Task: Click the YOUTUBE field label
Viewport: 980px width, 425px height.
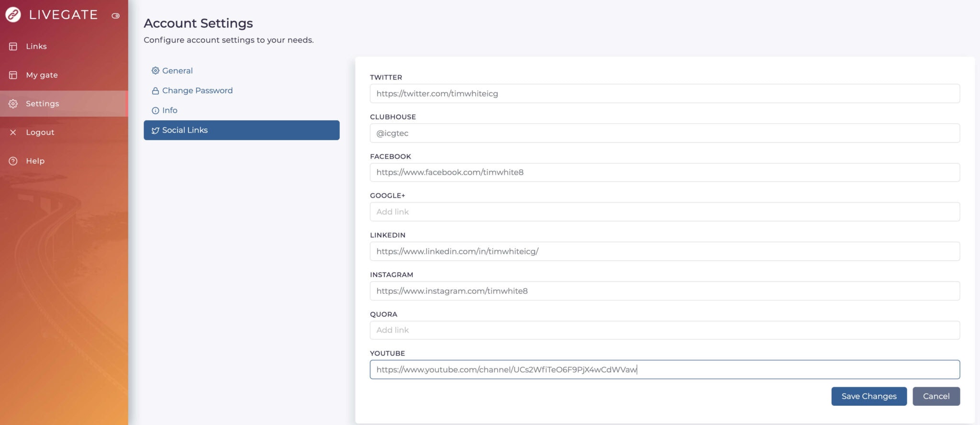Action: (388, 354)
